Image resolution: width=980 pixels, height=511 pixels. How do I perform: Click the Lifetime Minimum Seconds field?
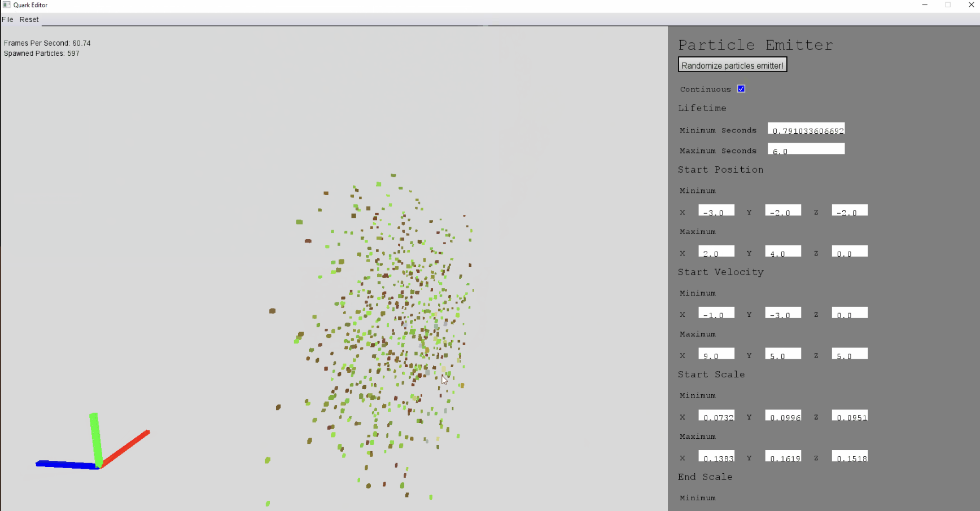pos(806,129)
